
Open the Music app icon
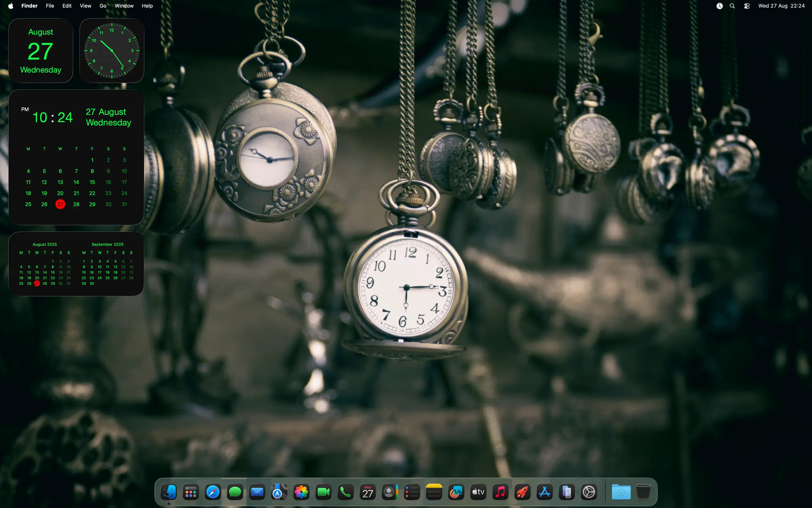click(x=500, y=492)
